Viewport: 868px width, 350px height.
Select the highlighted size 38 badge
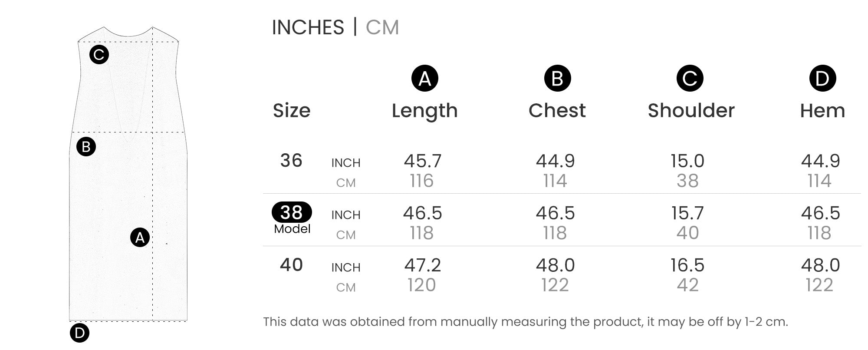(292, 212)
